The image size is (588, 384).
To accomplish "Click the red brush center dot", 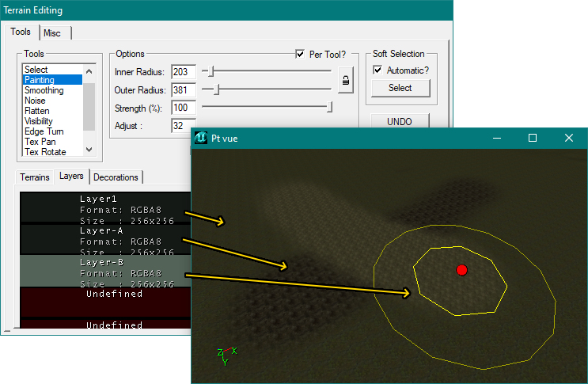I will [x=462, y=270].
